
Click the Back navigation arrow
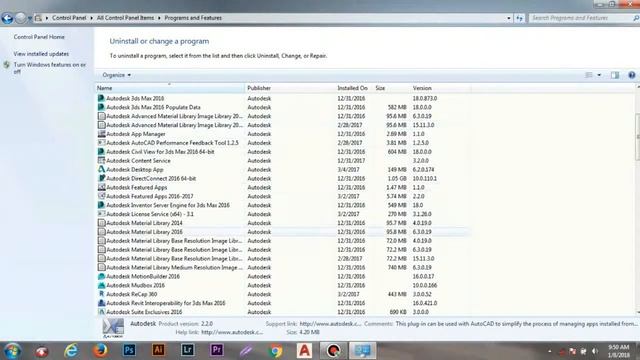[7, 18]
